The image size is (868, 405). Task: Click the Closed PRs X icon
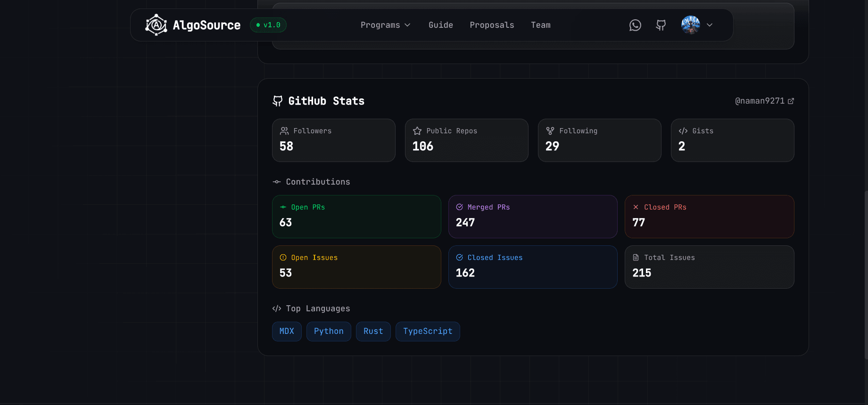click(x=636, y=207)
